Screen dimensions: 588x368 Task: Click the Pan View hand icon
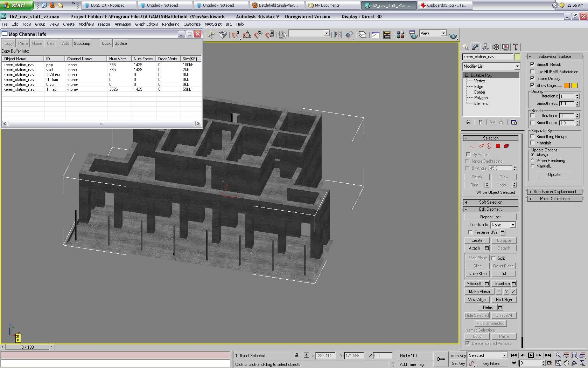tap(566, 363)
